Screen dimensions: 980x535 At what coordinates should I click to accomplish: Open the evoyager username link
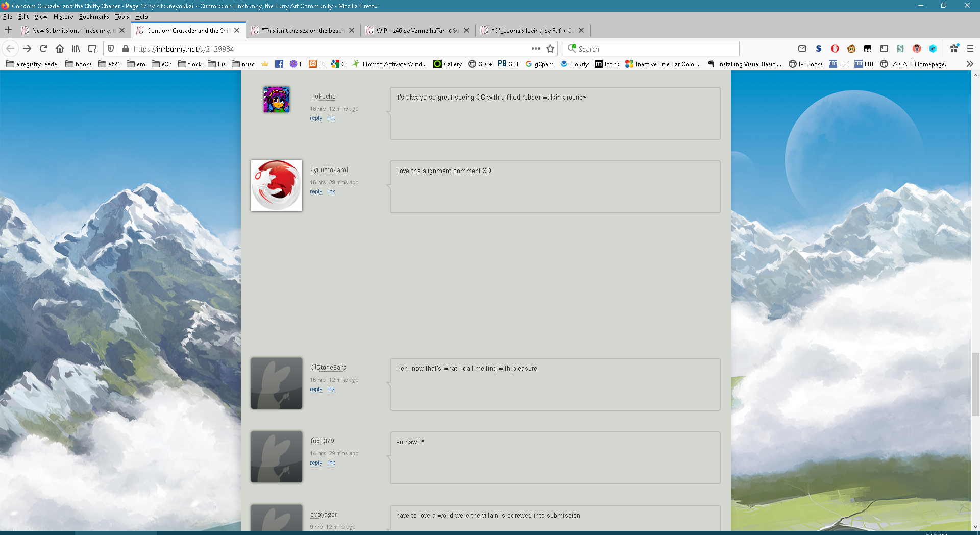point(324,515)
